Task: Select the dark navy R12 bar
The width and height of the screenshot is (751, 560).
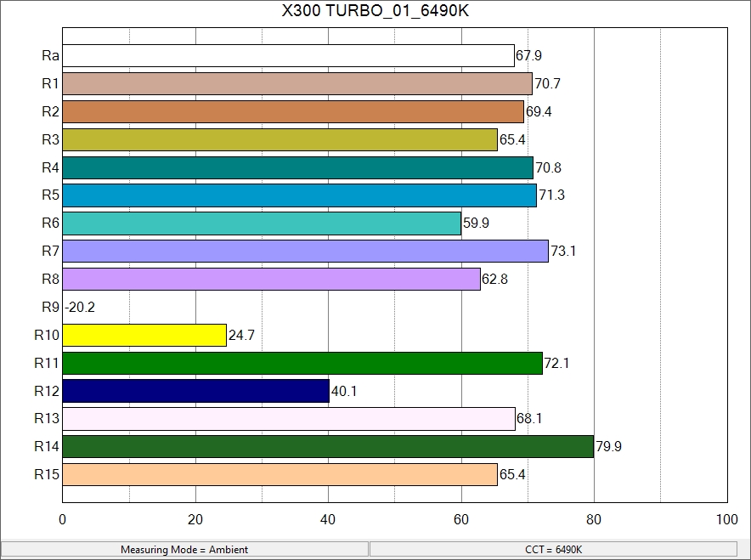Action: [195, 391]
